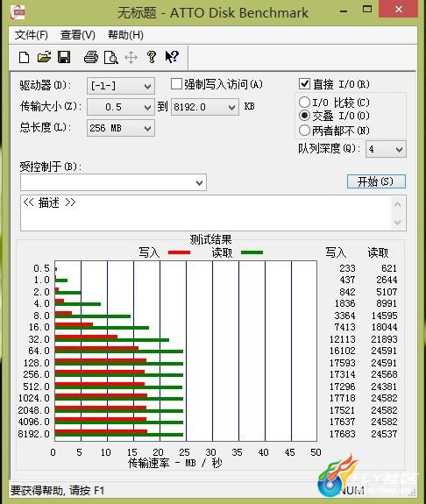The width and height of the screenshot is (426, 504).
Task: Click the 4.0 row write value 1836
Action: tap(344, 303)
